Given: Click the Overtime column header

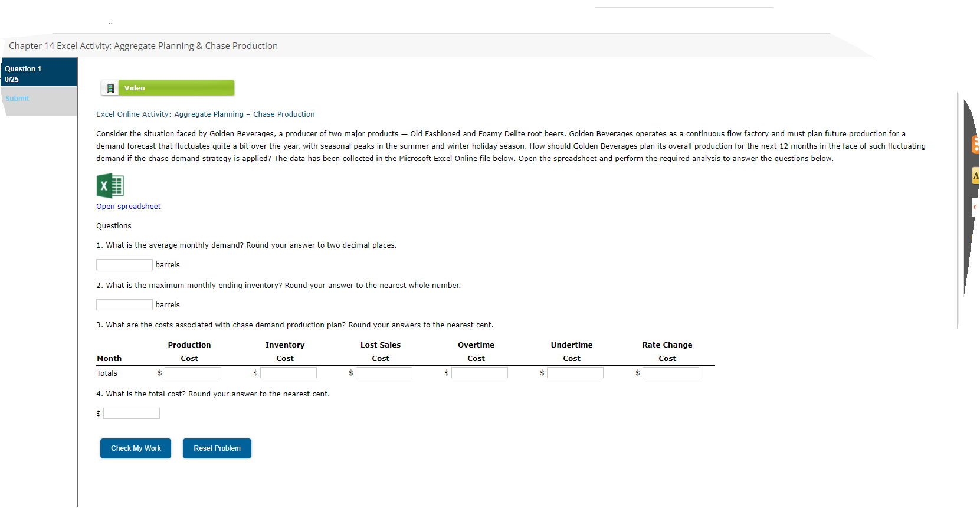Looking at the screenshot, I should [476, 352].
